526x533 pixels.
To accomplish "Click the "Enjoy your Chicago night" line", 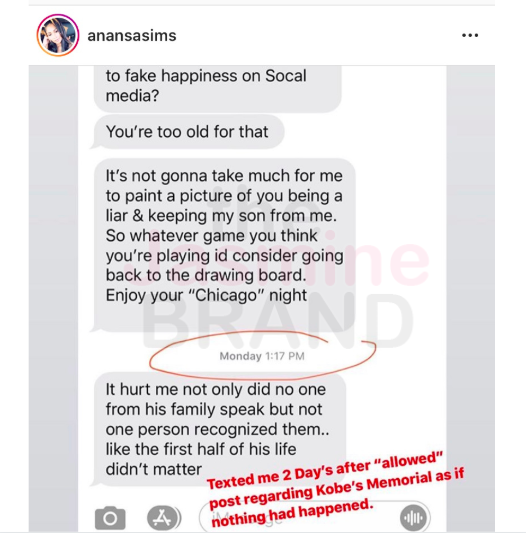I will [206, 295].
